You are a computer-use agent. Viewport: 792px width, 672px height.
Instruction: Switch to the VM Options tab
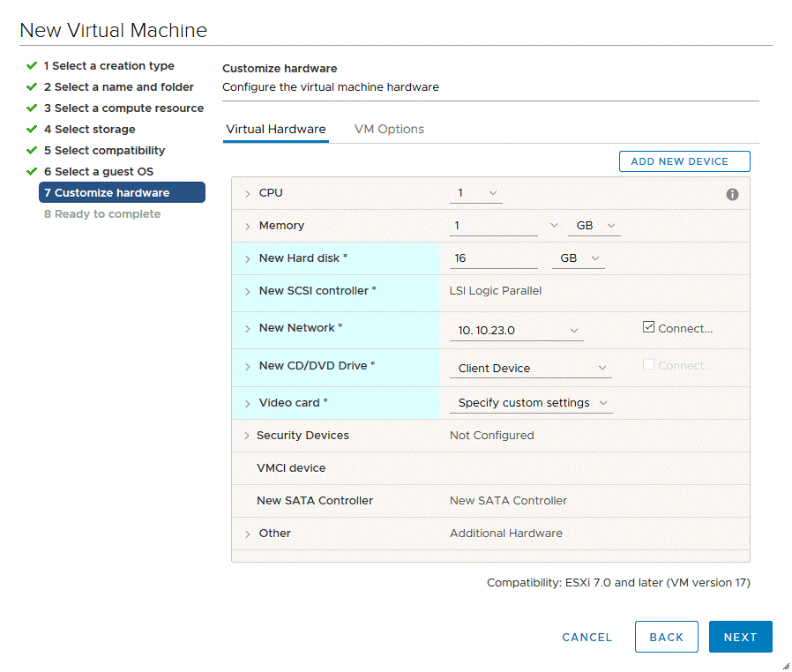point(389,130)
